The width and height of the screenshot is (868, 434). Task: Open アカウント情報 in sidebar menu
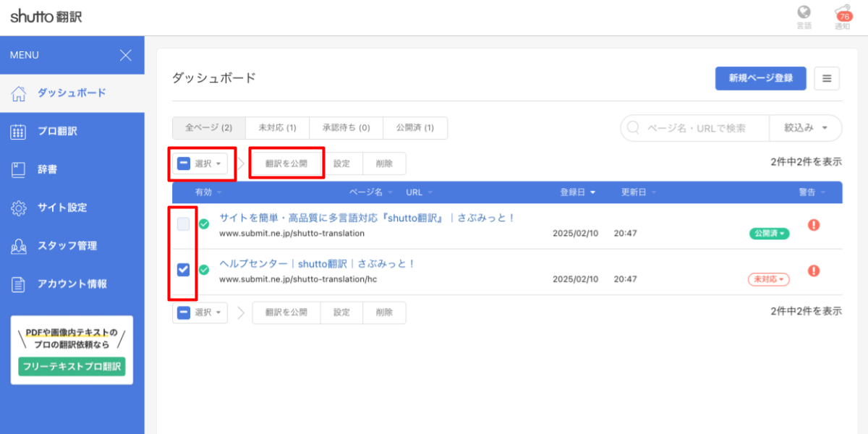[72, 284]
